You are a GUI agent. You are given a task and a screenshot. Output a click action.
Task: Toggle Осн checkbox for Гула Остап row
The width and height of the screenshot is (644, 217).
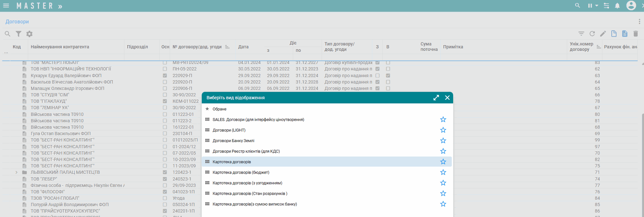[x=165, y=134]
